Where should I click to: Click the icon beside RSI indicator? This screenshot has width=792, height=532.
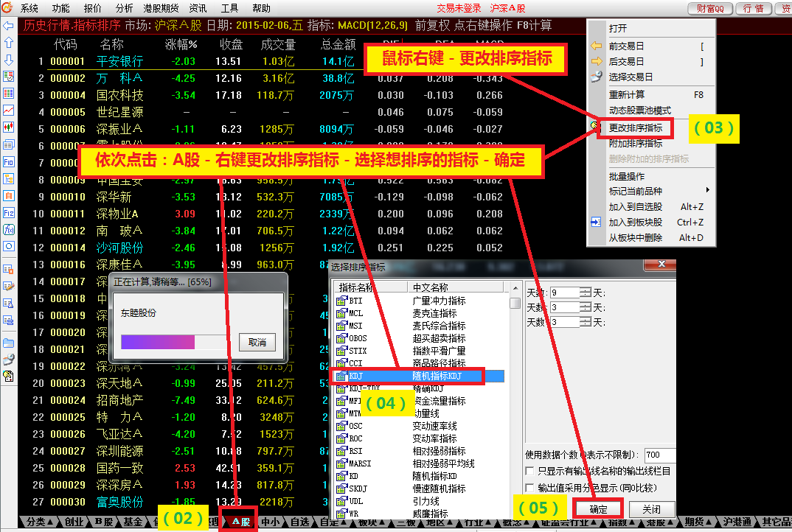coord(341,452)
